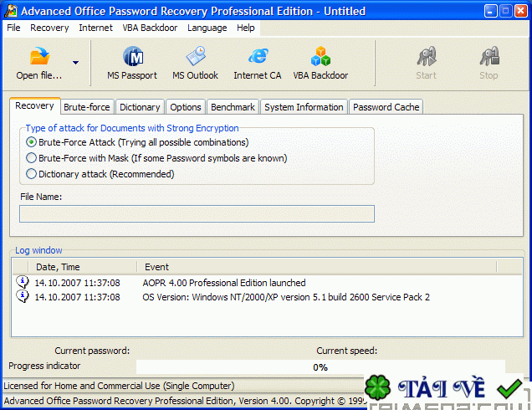Image resolution: width=532 pixels, height=410 pixels.
Task: Close the application window
Action: [x=521, y=11]
